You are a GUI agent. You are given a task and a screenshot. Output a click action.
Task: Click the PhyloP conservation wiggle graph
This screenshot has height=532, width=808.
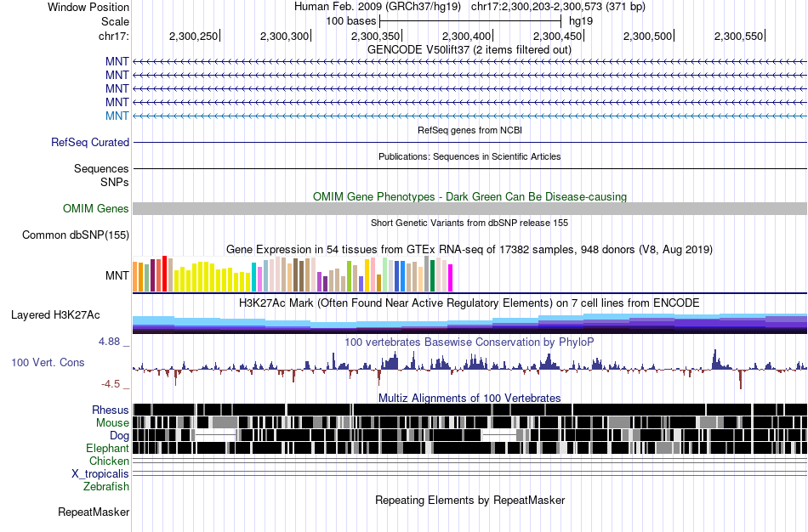point(470,370)
